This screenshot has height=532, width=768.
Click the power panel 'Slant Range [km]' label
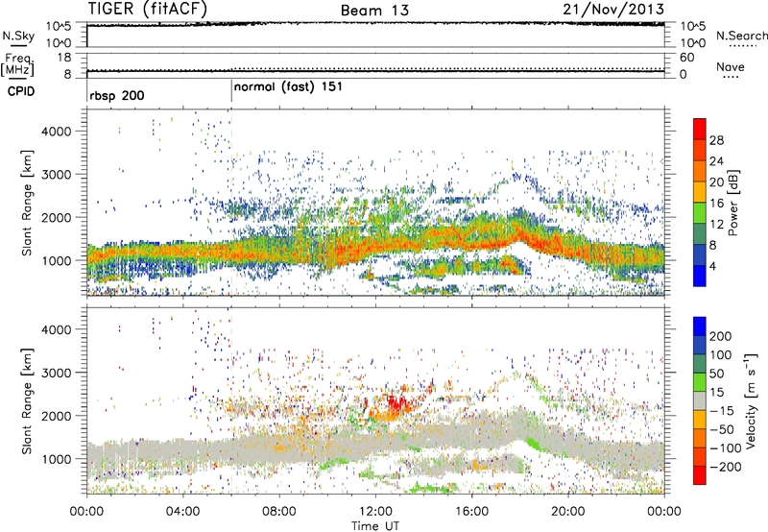click(x=27, y=203)
